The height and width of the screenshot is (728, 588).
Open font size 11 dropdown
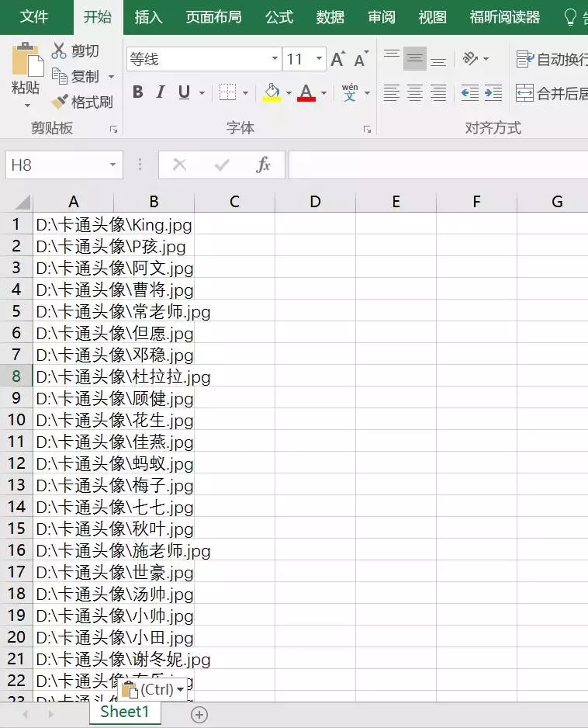[x=320, y=58]
